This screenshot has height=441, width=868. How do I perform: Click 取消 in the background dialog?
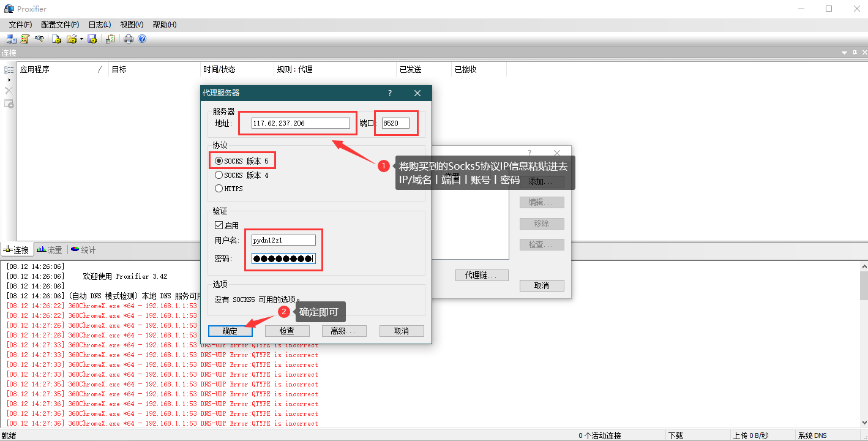point(542,286)
